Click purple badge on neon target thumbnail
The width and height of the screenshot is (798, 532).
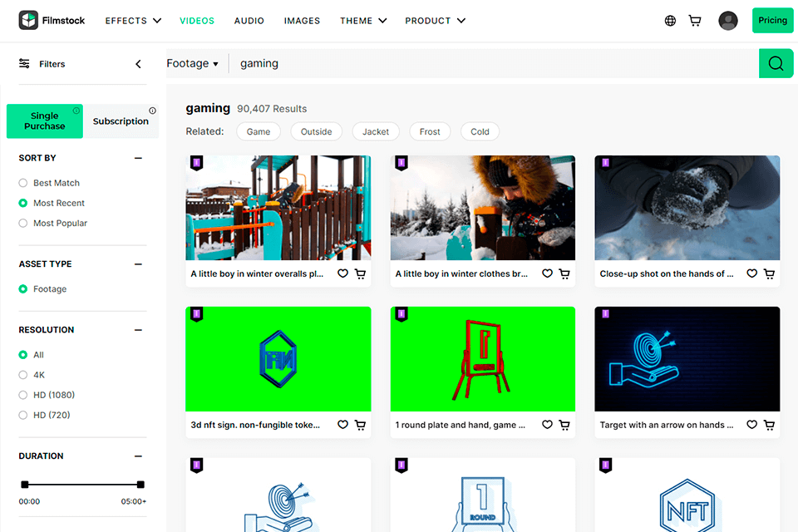[606, 314]
